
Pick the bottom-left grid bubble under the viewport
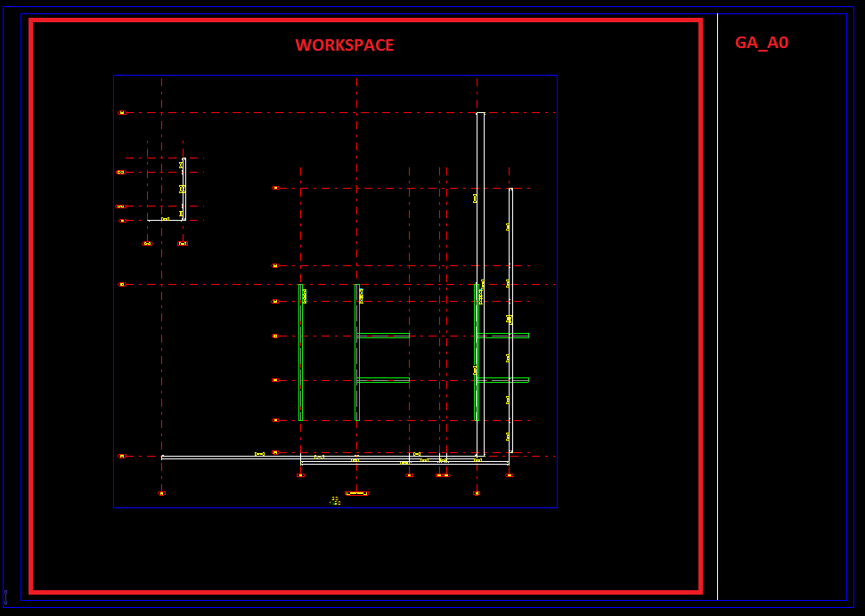[x=161, y=493]
